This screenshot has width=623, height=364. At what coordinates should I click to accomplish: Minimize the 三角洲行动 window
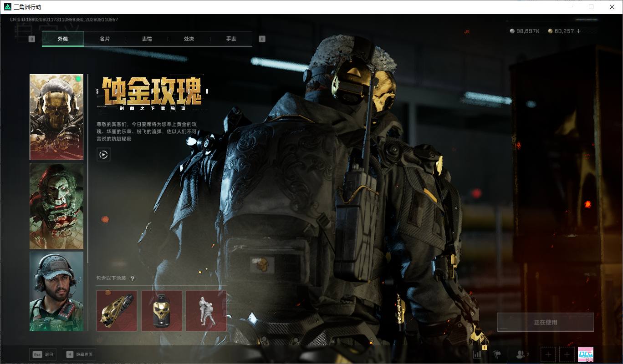click(x=570, y=7)
